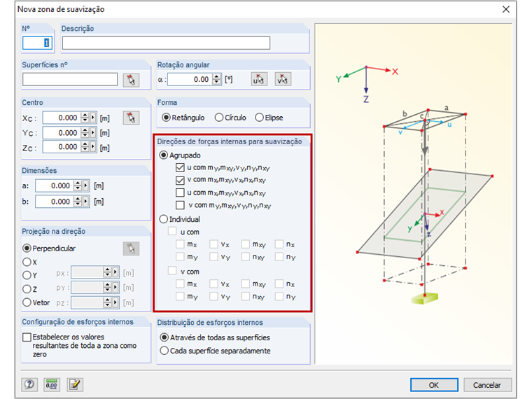
Task: Pick center point graphically in Centro section
Action: [131, 118]
